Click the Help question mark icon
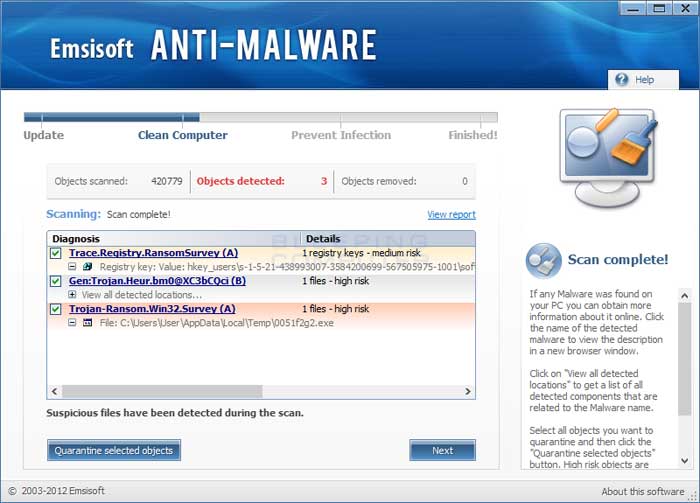700x503 pixels. [621, 79]
